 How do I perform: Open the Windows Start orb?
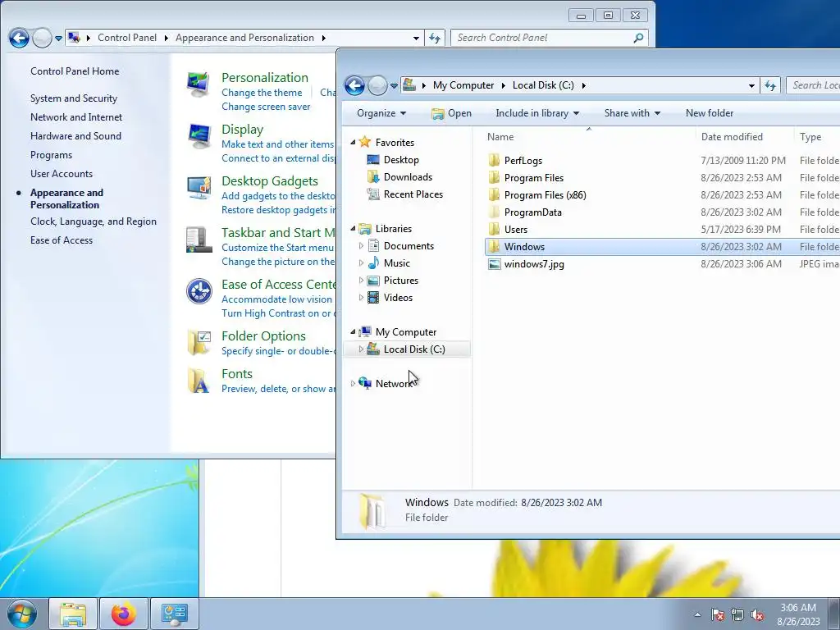click(22, 614)
